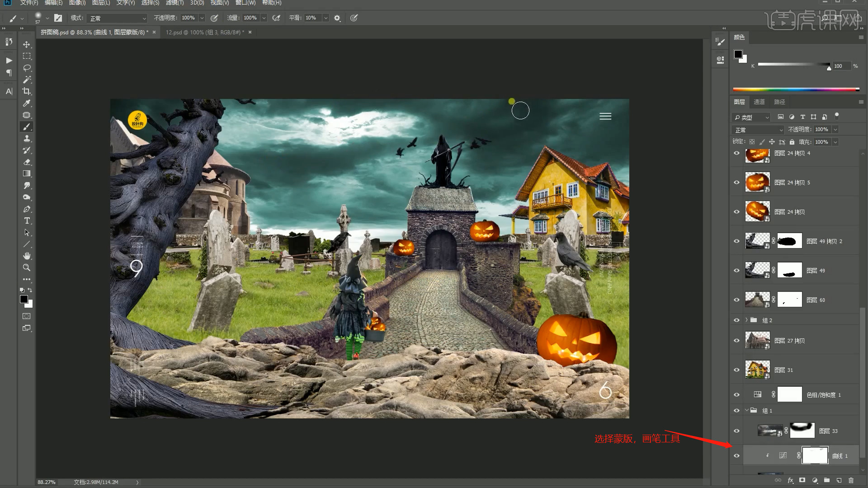Open the brush opacity (不透明度) dropdown arrow
Image resolution: width=868 pixels, height=488 pixels.
(x=202, y=18)
